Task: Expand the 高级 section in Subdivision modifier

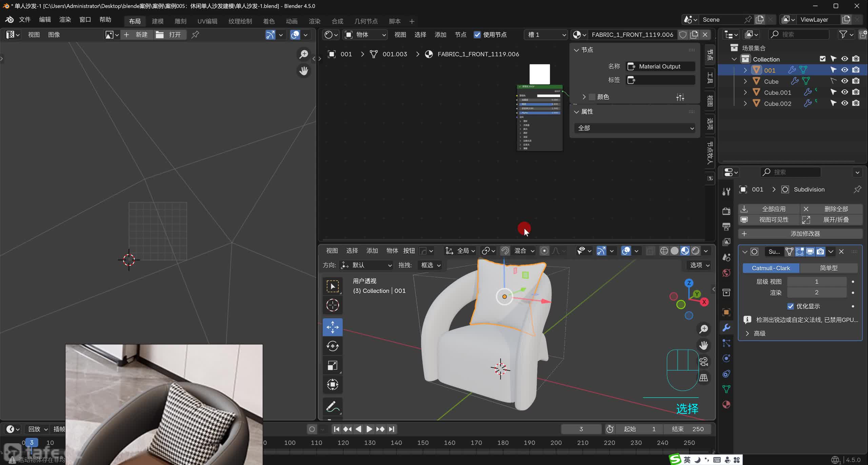Action: pos(747,333)
